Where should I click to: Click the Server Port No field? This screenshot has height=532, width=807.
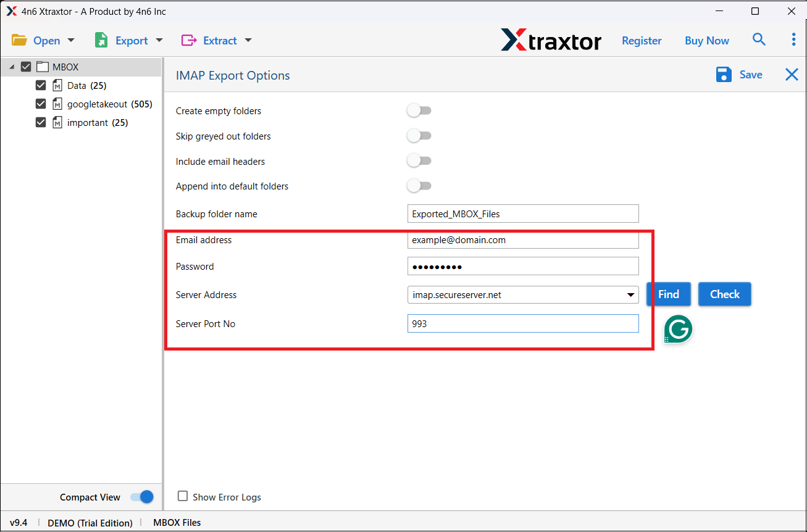[523, 323]
